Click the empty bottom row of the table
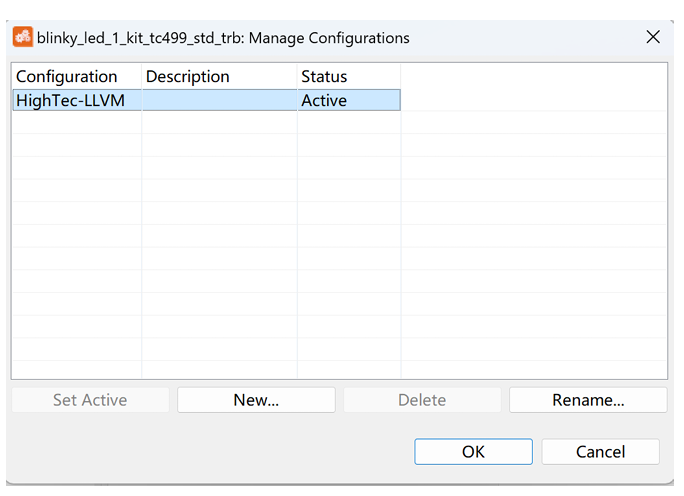Viewport: 684px width, 496px height. [200, 370]
